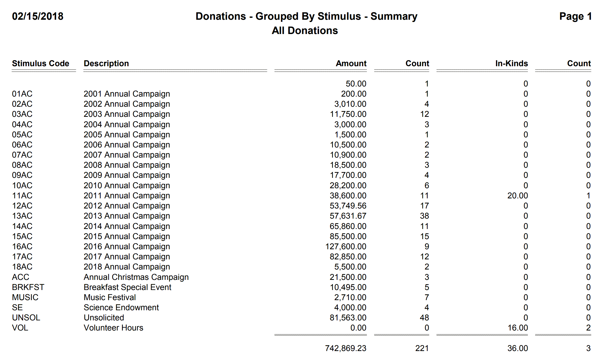
Task: Select stimulus code 15AC
Action: click(22, 236)
